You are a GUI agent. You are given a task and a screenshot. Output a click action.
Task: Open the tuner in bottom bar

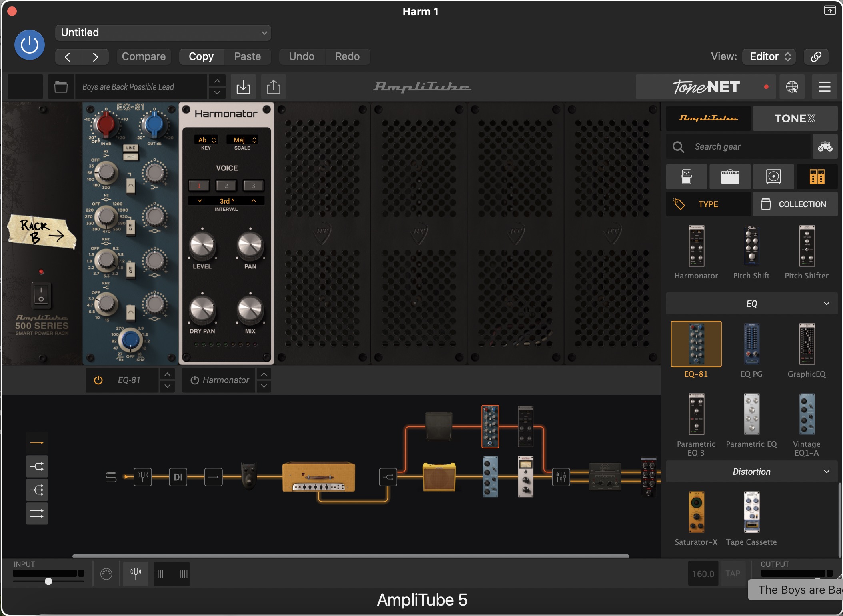[x=136, y=574]
